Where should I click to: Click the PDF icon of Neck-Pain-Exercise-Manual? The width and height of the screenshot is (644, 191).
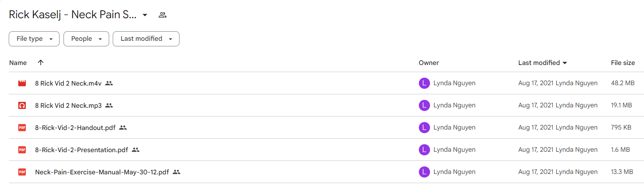click(22, 172)
